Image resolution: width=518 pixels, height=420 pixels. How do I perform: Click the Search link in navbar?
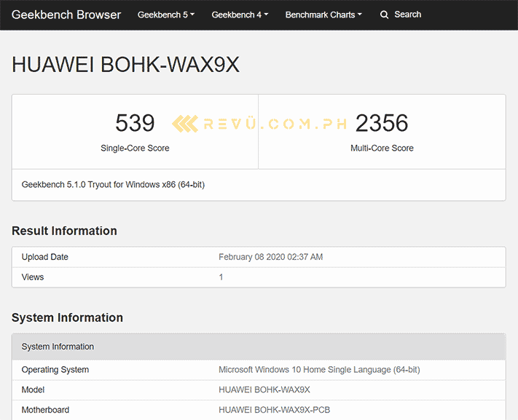[408, 15]
